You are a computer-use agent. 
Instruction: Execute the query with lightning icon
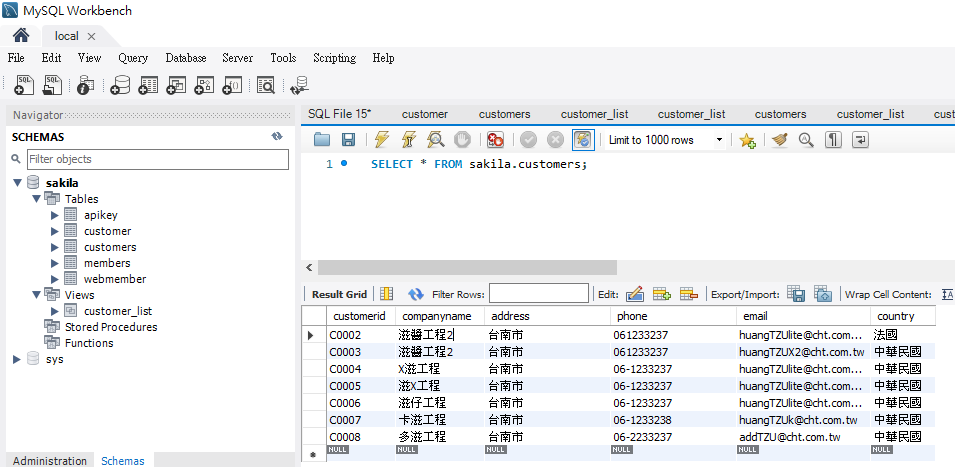(382, 140)
